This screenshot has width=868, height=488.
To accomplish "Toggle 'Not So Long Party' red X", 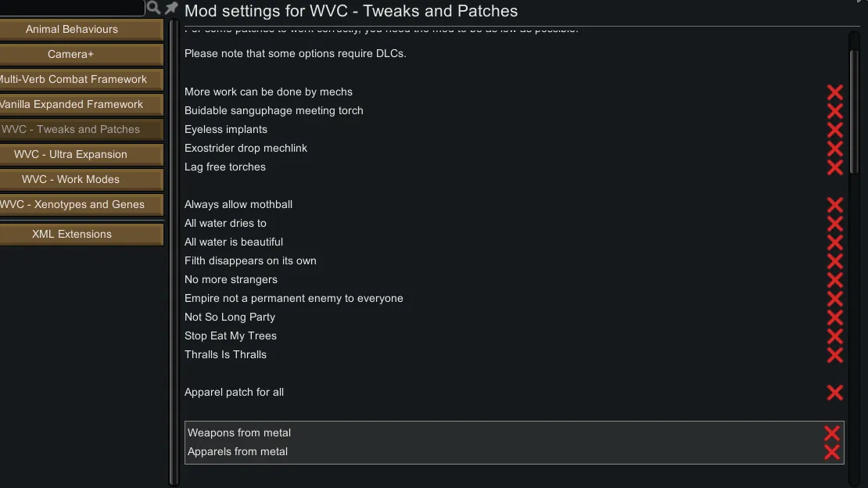I will (834, 318).
